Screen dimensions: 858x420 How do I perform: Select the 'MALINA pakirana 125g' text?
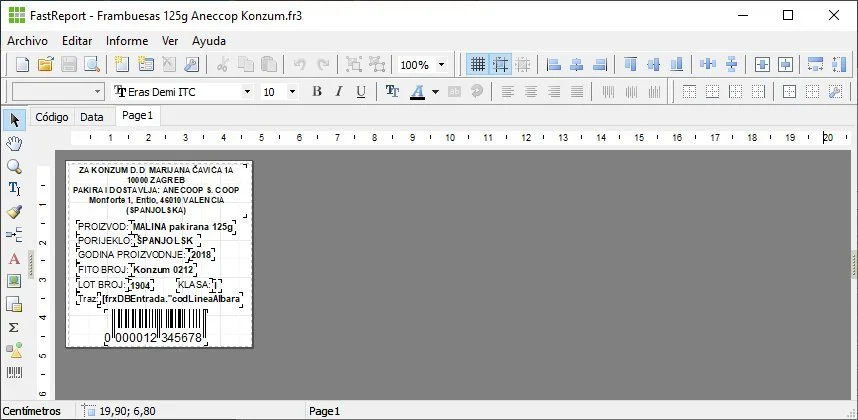click(x=183, y=226)
